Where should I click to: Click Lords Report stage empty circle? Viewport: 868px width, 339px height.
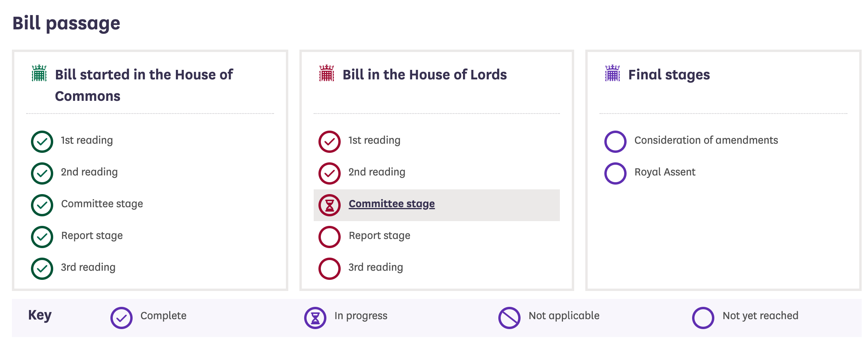click(330, 237)
